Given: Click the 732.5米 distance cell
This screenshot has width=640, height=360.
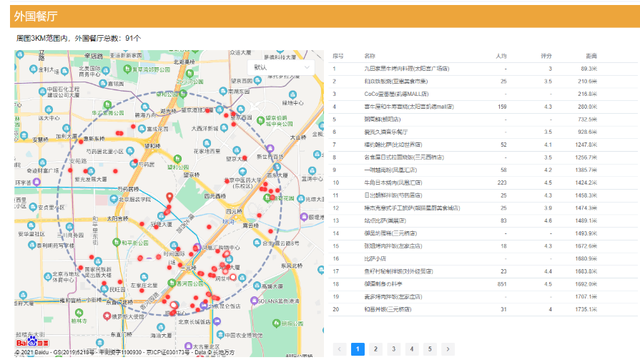Looking at the screenshot, I should coord(587,119).
